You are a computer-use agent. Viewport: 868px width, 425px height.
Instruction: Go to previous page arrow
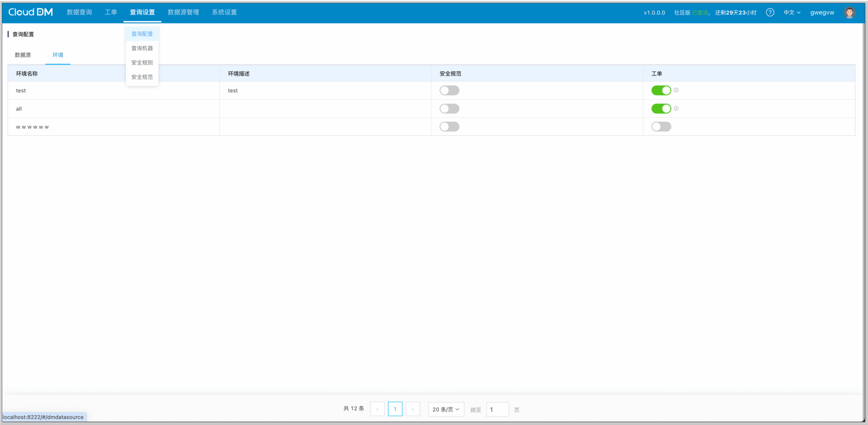(377, 409)
